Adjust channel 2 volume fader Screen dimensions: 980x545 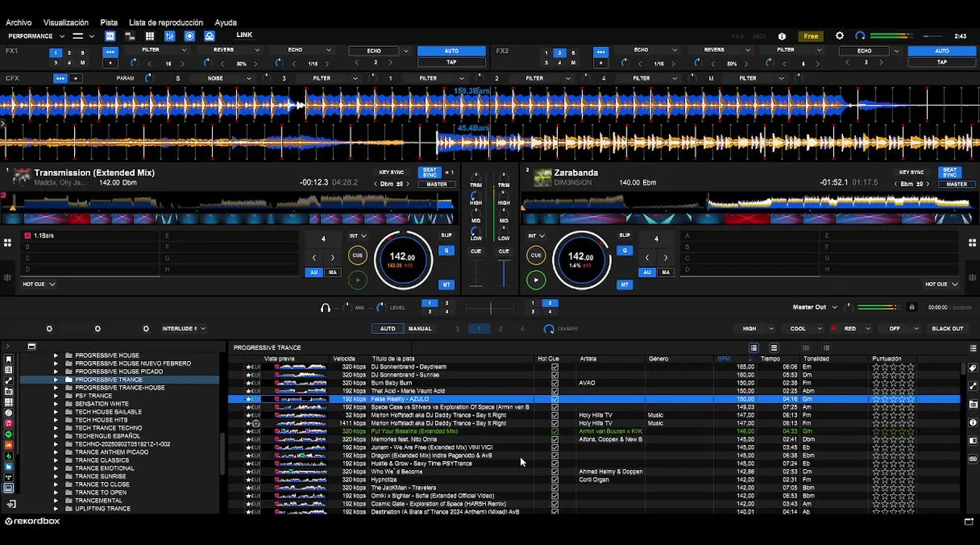click(504, 273)
